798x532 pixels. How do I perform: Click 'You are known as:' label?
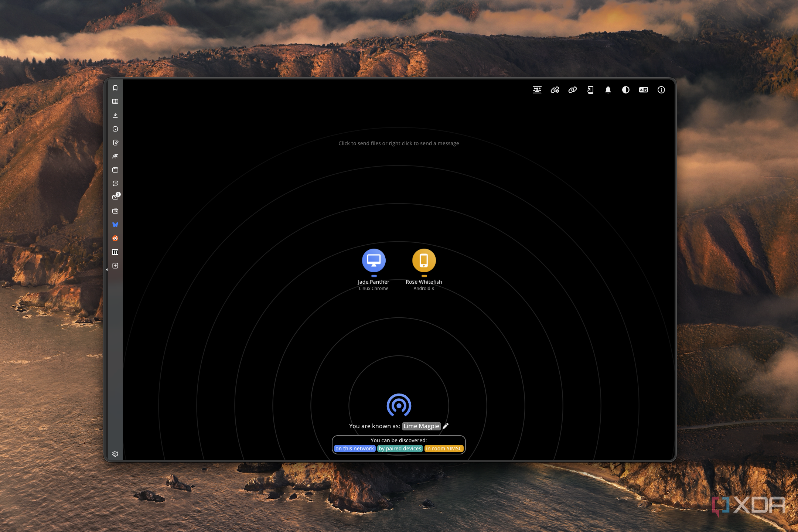[375, 426]
